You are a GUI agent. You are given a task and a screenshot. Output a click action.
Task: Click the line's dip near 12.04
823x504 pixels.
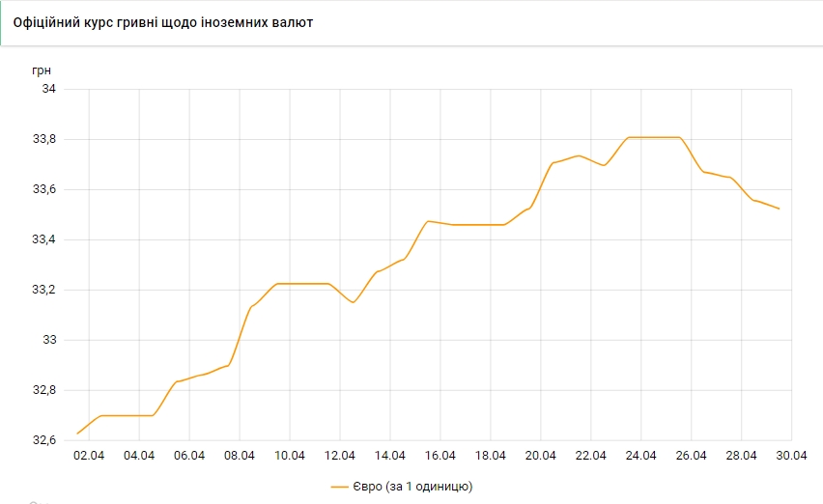(x=353, y=302)
